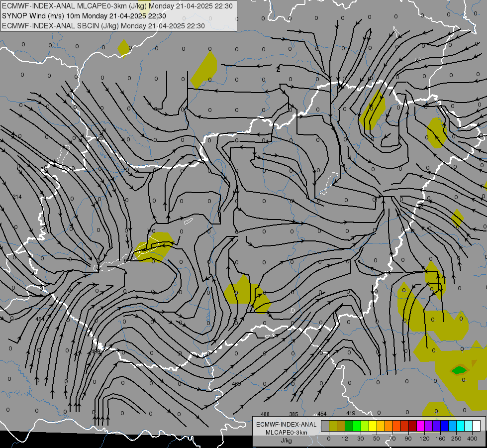Viewport: 487px width, 448px height.
Task: Click the station value 214 on the map
Action: tap(17, 197)
